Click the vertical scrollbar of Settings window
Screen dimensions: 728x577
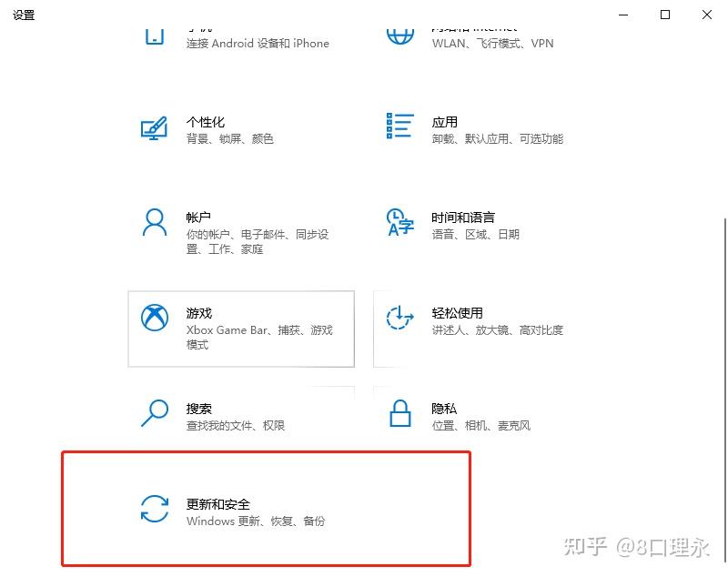[724, 390]
